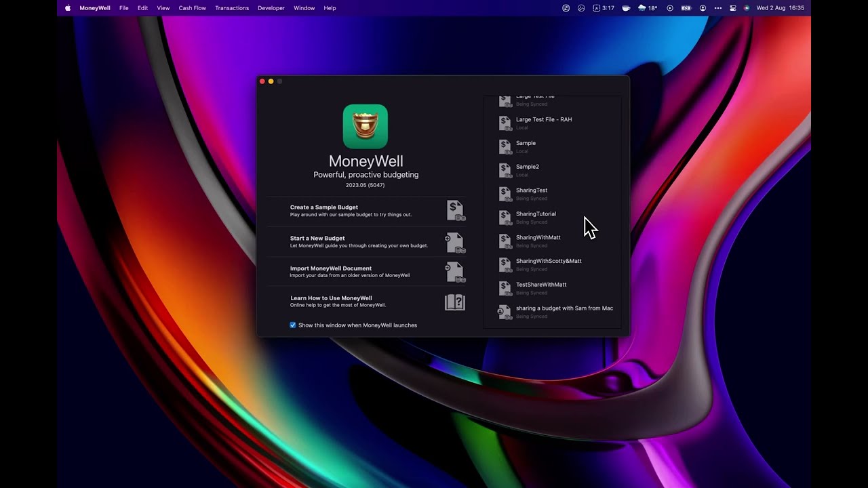Open the File menu
The height and width of the screenshot is (488, 868).
[124, 8]
